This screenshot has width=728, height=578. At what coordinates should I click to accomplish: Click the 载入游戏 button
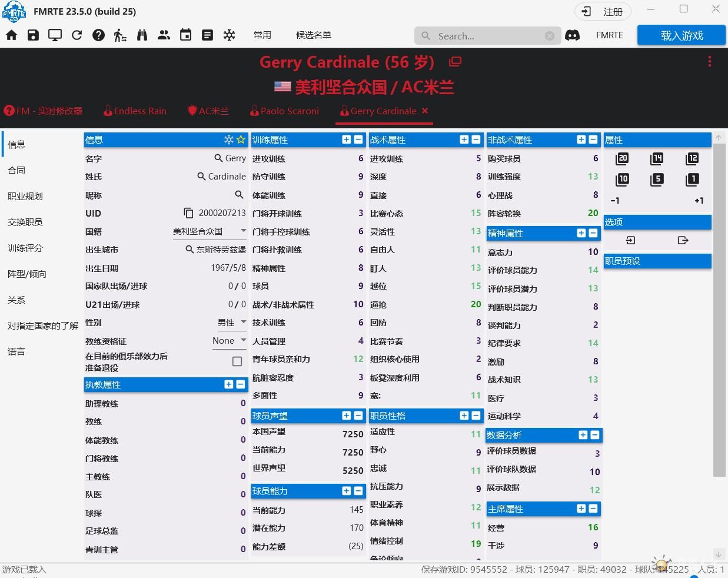pos(682,35)
